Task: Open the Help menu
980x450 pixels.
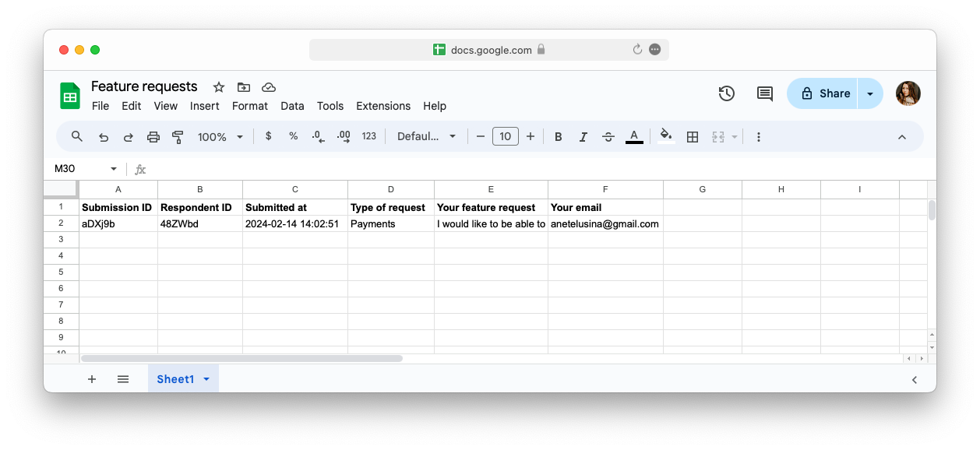Action: coord(435,106)
